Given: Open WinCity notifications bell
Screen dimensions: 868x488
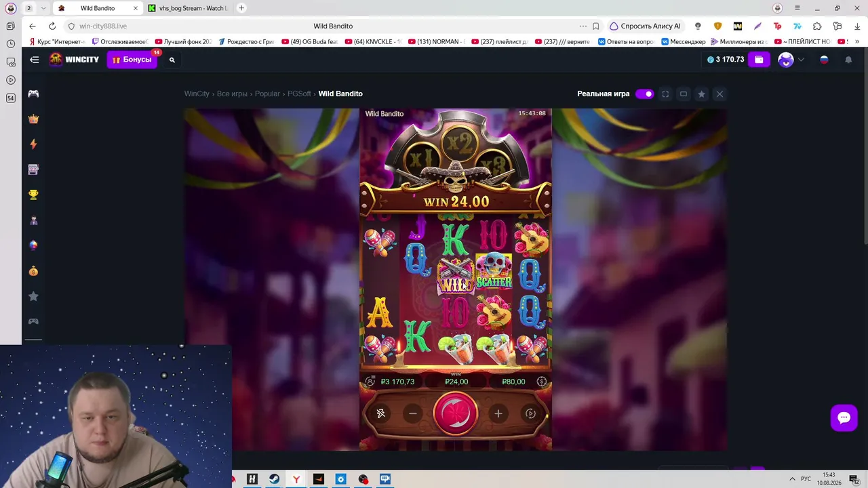Looking at the screenshot, I should [x=848, y=60].
